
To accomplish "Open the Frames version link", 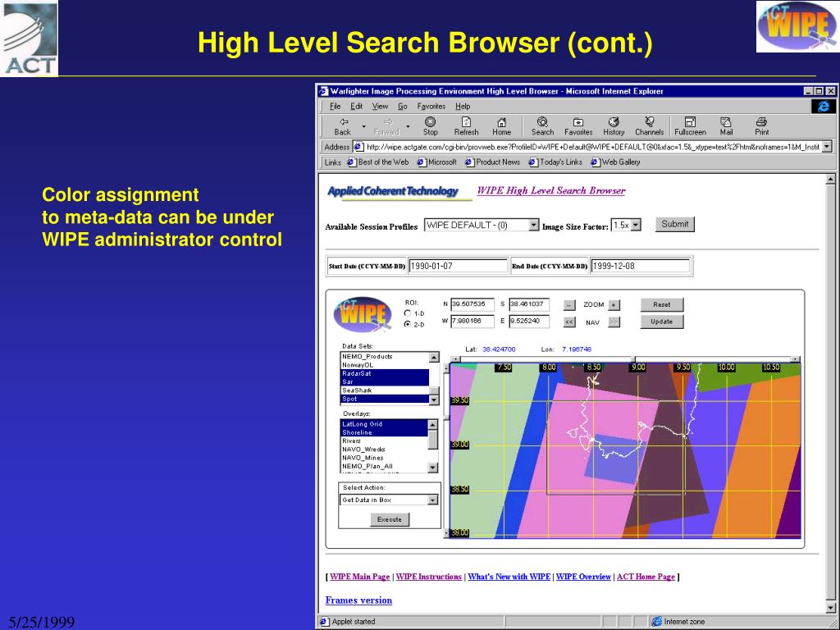I will point(358,600).
